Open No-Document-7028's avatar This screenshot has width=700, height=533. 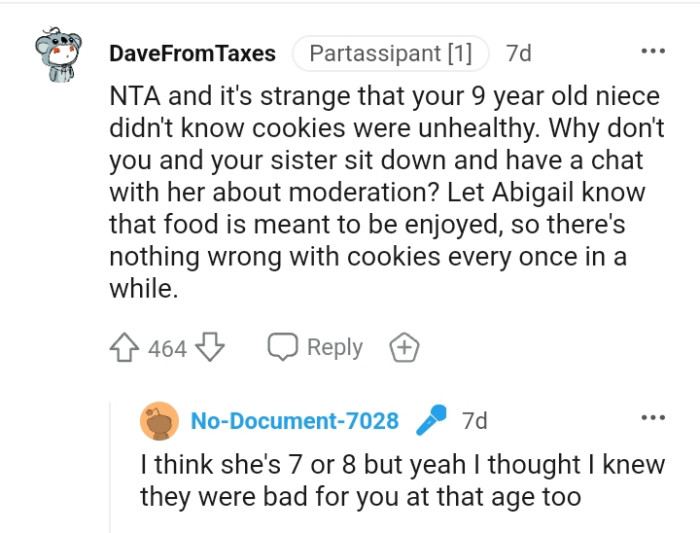[x=160, y=422]
